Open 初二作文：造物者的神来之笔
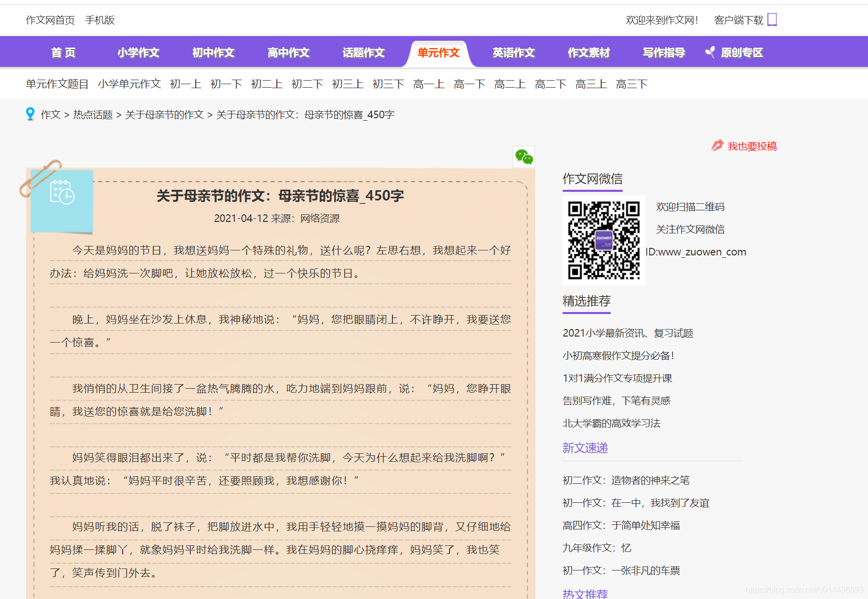868x599 pixels. [626, 480]
